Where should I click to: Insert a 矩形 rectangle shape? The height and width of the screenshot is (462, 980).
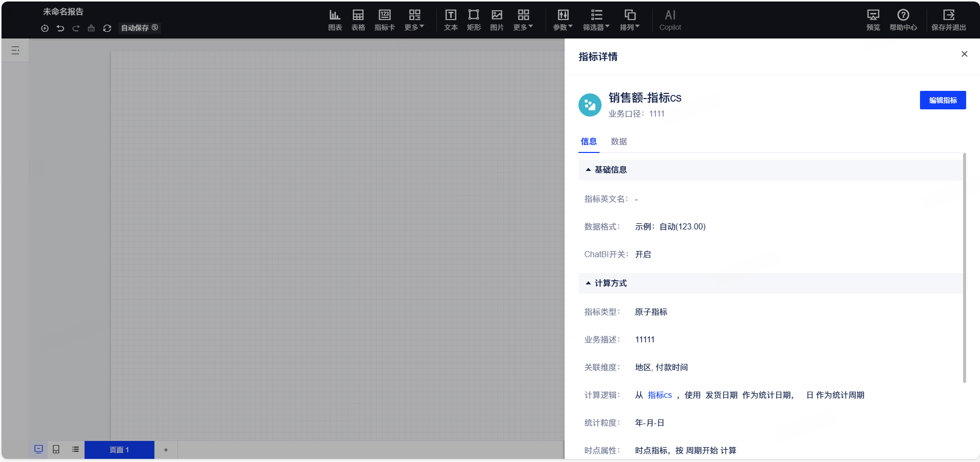tap(474, 20)
